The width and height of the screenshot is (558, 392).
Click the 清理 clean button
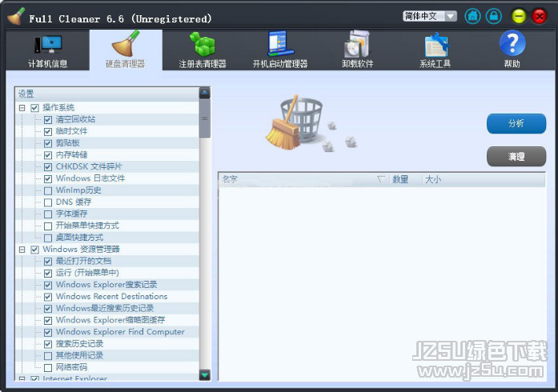coord(516,157)
